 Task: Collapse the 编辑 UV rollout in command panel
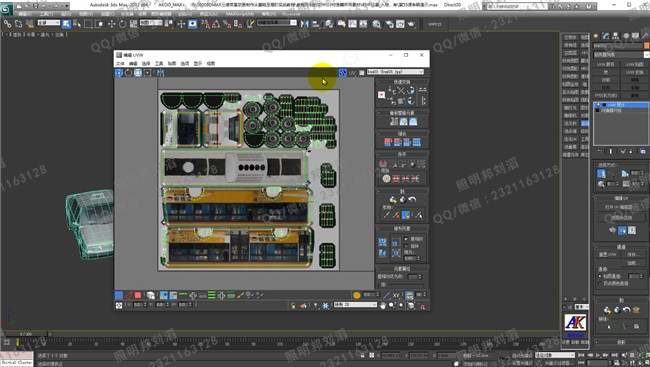click(621, 198)
